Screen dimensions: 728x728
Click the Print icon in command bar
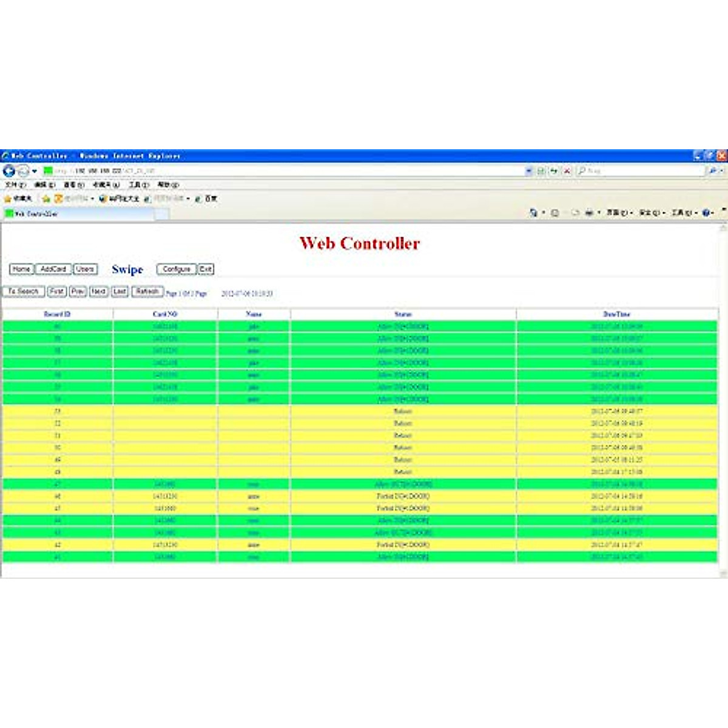tap(588, 213)
